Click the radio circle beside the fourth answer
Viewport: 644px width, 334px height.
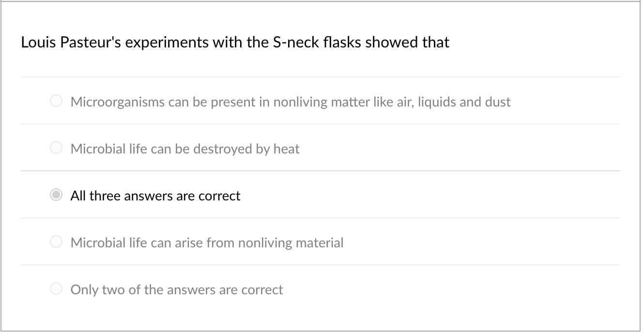(x=56, y=242)
